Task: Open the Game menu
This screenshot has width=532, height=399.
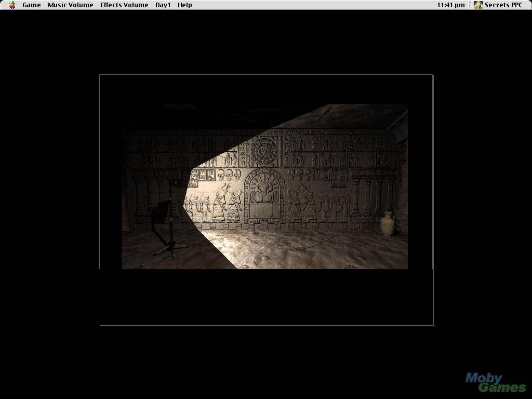Action: 32,5
